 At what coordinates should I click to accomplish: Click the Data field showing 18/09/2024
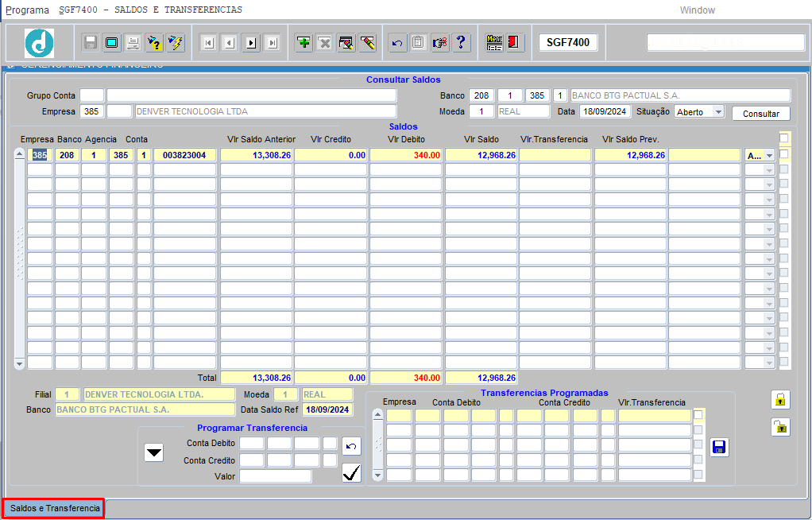pyautogui.click(x=605, y=111)
